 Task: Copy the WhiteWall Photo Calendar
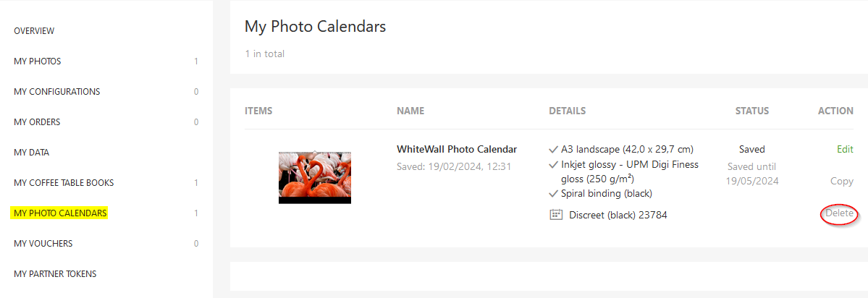point(841,182)
